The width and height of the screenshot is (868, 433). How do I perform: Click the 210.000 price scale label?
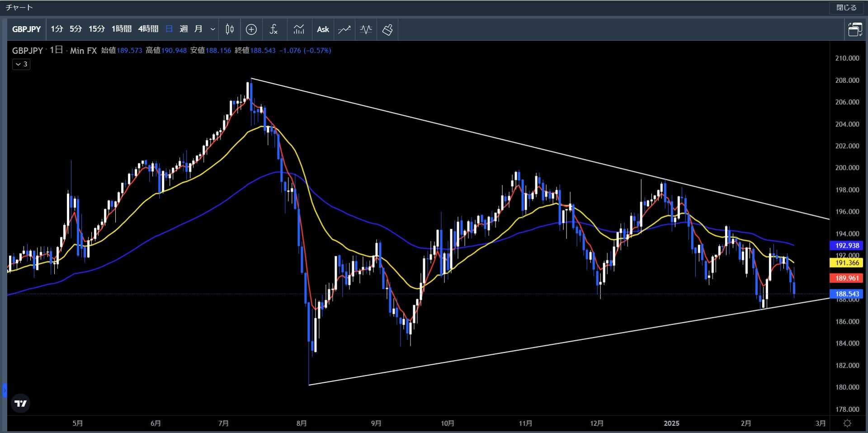click(x=847, y=58)
